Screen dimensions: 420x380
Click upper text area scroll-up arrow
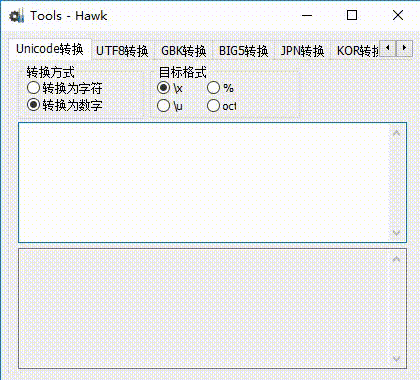click(x=397, y=133)
